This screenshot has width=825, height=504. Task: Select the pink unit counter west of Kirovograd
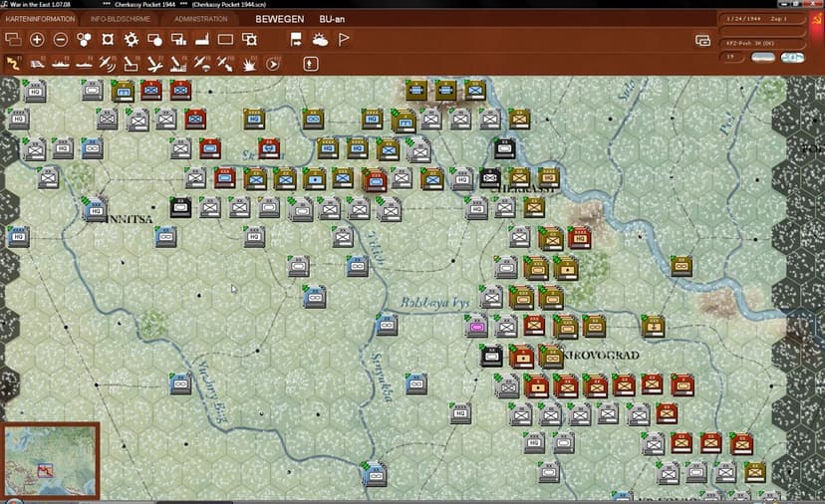476,326
